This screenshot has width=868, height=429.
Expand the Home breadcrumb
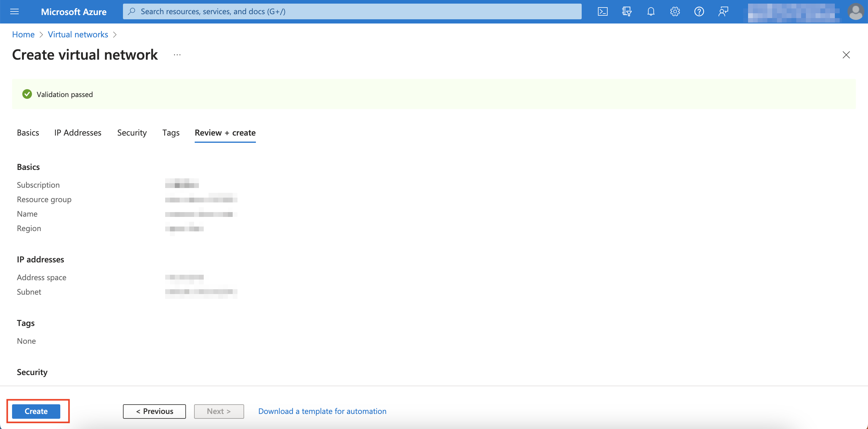pyautogui.click(x=23, y=34)
